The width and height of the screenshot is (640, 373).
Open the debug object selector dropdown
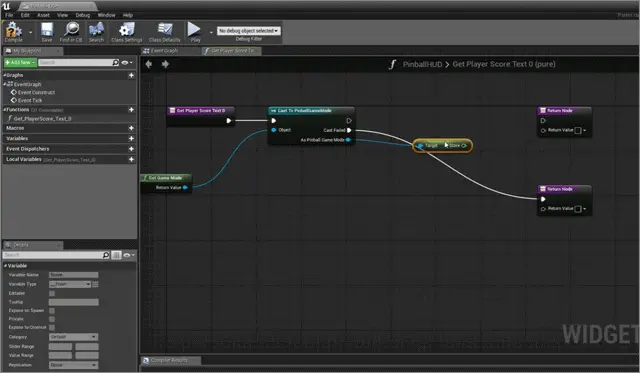tap(249, 31)
